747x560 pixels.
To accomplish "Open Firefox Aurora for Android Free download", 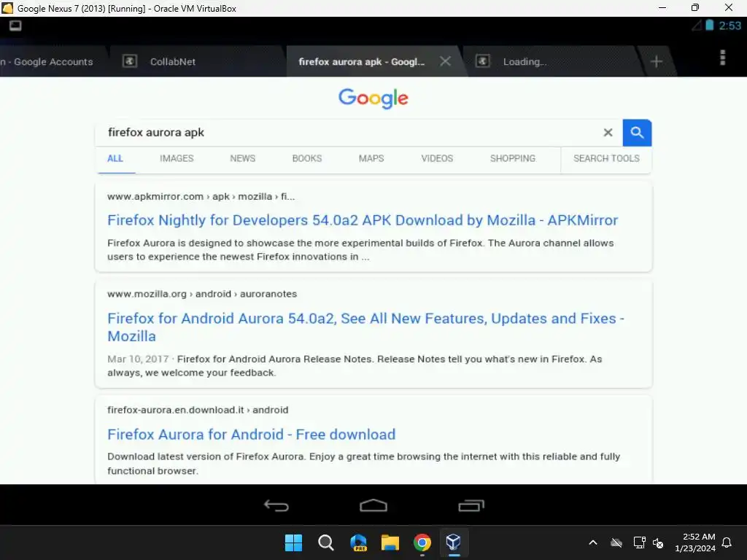I will [252, 435].
